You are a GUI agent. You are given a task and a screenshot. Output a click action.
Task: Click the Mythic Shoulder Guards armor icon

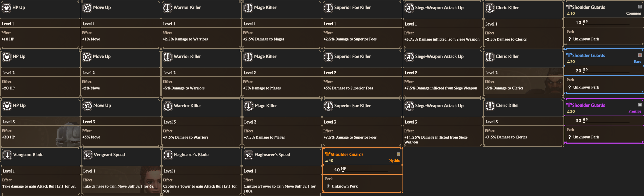[327, 154]
